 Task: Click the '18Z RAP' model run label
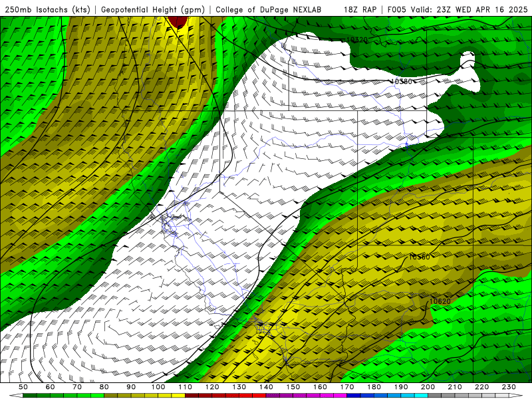pyautogui.click(x=360, y=10)
